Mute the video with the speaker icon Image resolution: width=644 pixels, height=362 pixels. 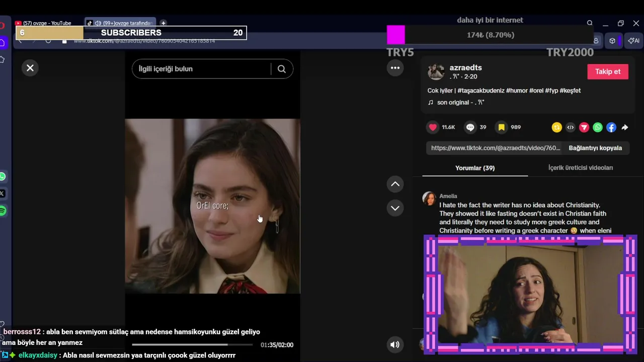pyautogui.click(x=395, y=344)
